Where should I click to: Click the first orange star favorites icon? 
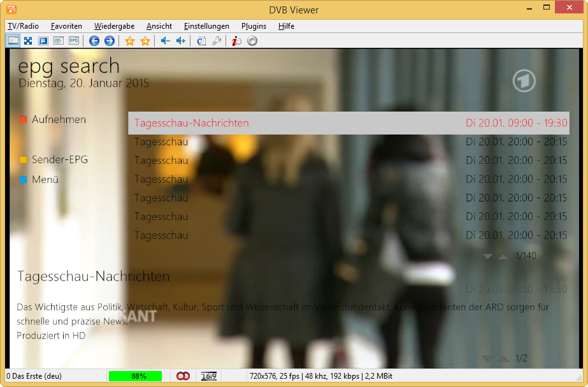[130, 41]
